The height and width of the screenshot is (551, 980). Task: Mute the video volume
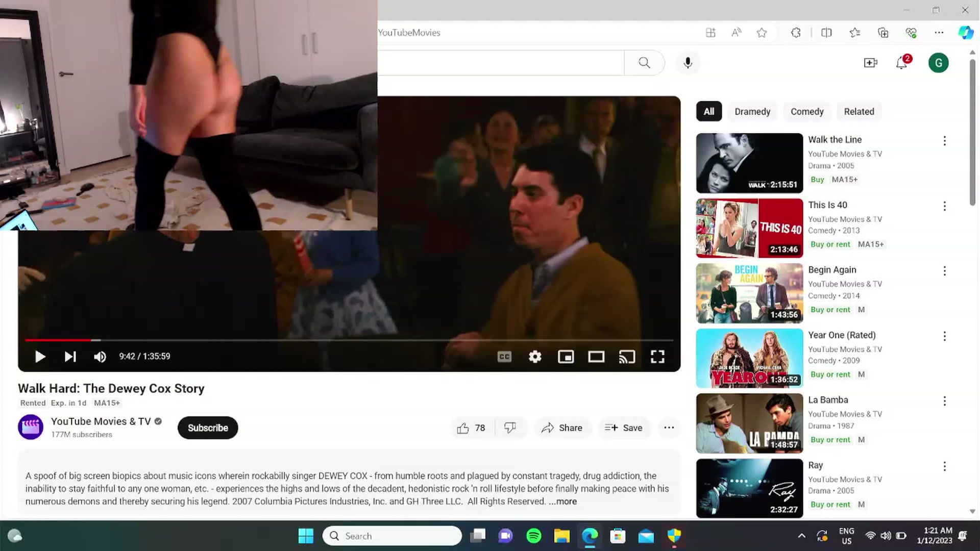click(x=100, y=357)
